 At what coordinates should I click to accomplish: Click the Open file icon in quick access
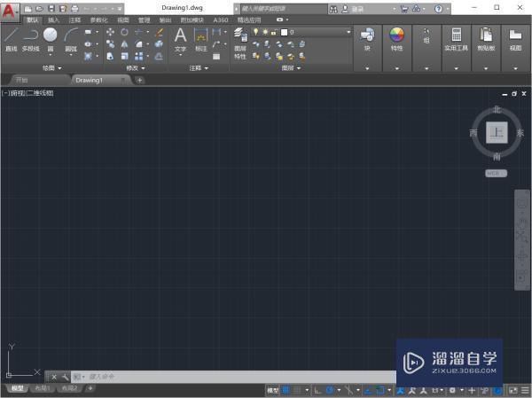click(39, 9)
